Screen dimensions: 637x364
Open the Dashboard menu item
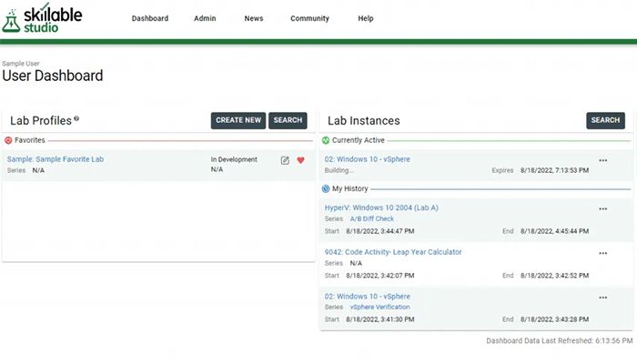(x=149, y=18)
